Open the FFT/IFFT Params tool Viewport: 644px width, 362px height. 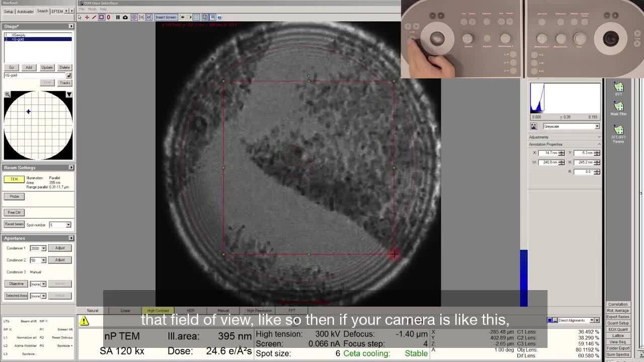point(618,133)
